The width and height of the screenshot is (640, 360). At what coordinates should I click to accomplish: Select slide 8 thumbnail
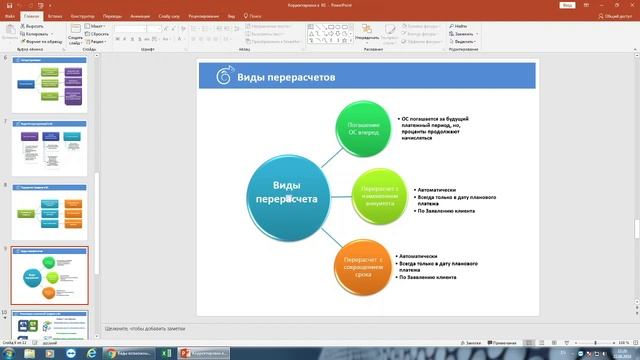click(49, 212)
